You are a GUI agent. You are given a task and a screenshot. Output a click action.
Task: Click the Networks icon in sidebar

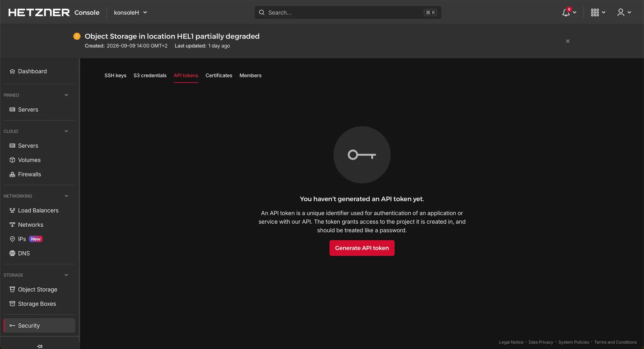click(x=12, y=225)
